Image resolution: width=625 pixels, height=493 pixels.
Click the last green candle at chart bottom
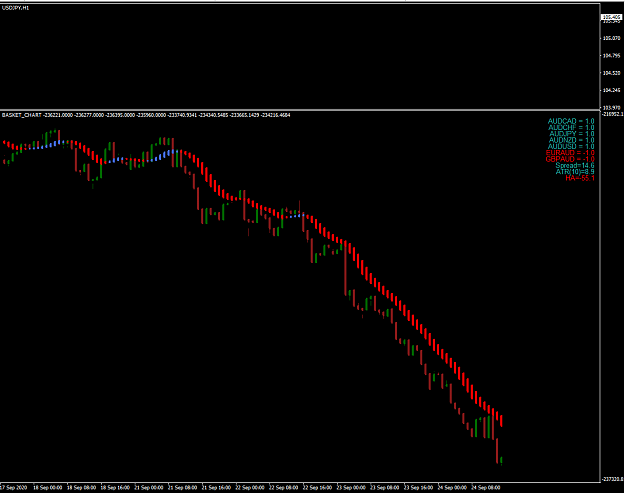(x=501, y=460)
